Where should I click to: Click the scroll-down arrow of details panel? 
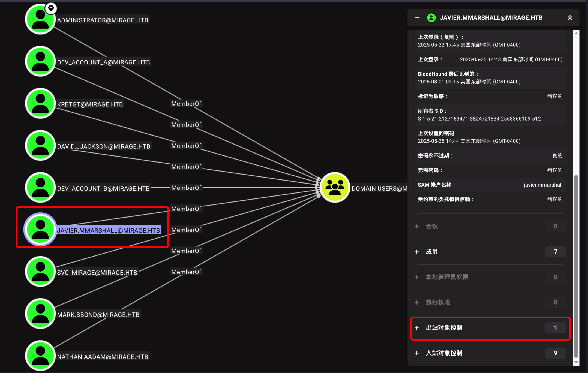point(576,362)
